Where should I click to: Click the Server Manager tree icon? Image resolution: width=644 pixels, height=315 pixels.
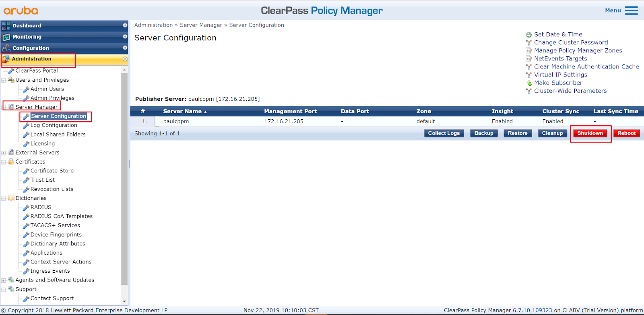(x=11, y=107)
